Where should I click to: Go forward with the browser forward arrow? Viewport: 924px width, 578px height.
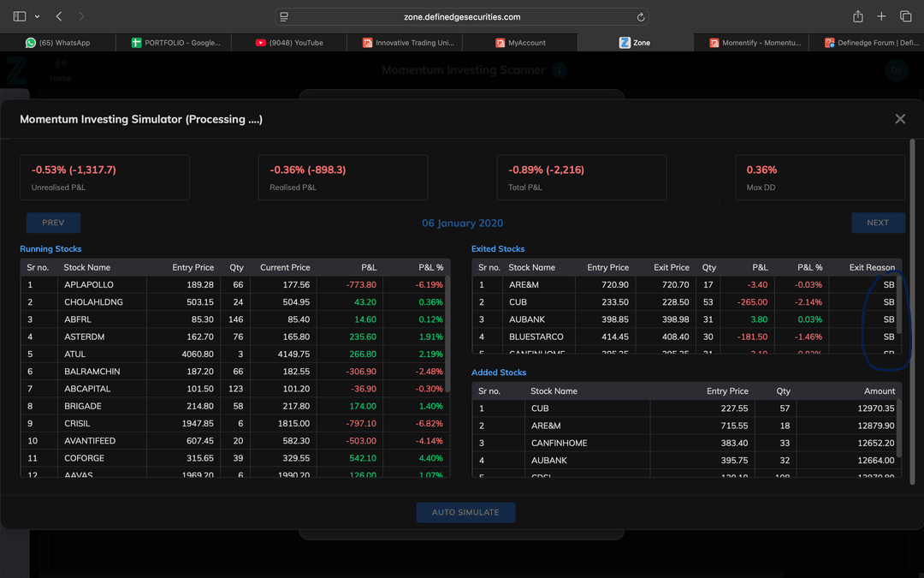click(x=81, y=16)
